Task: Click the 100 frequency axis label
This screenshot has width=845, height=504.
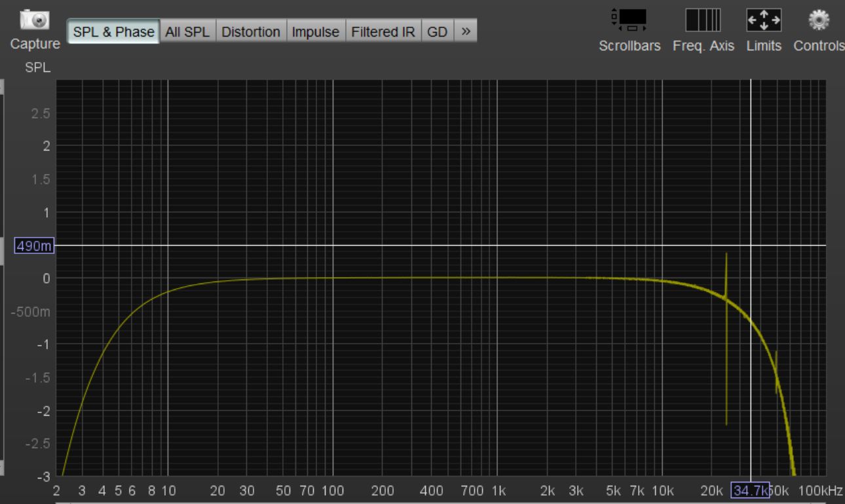Action: coord(333,490)
